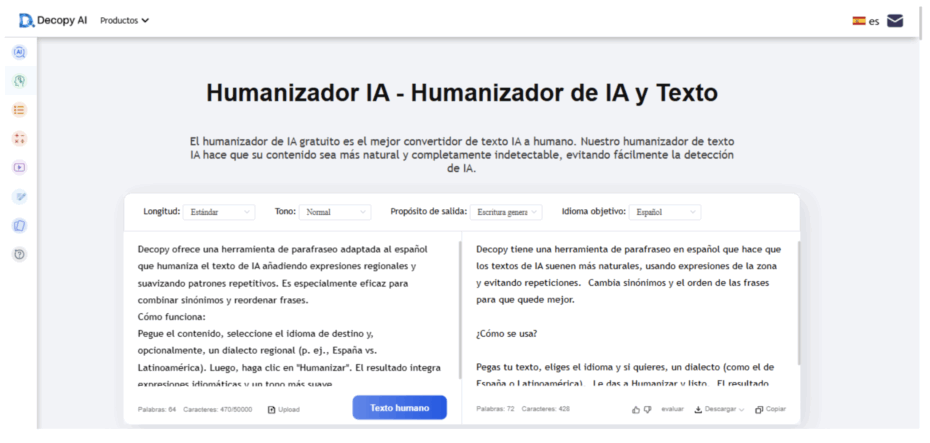Open the purple video tool sidebar icon

(x=20, y=168)
